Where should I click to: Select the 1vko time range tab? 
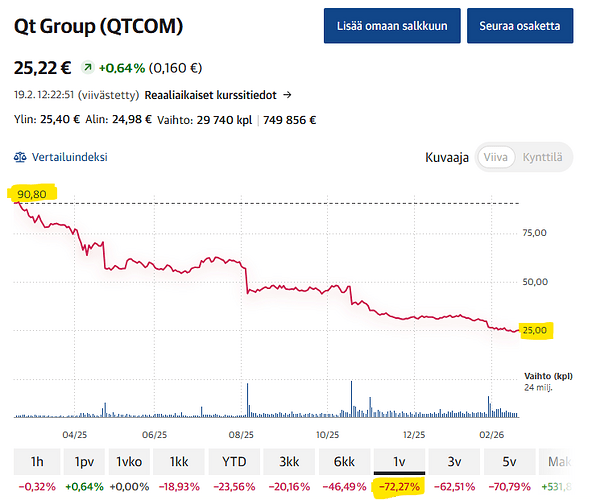coord(129,462)
